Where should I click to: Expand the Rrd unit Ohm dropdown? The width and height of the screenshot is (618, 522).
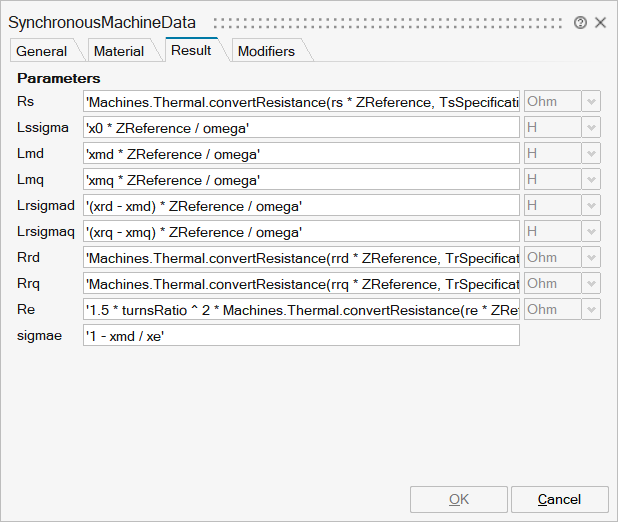592,257
